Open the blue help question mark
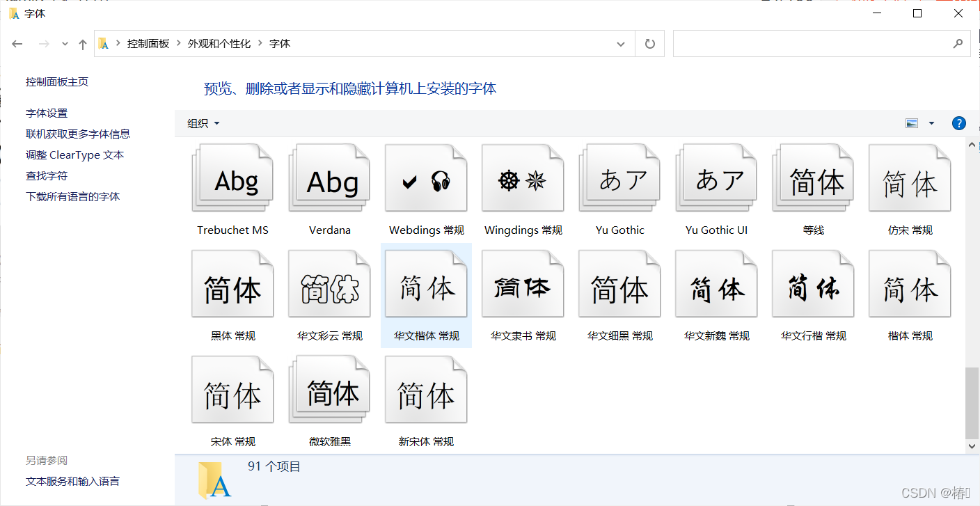 pos(958,123)
